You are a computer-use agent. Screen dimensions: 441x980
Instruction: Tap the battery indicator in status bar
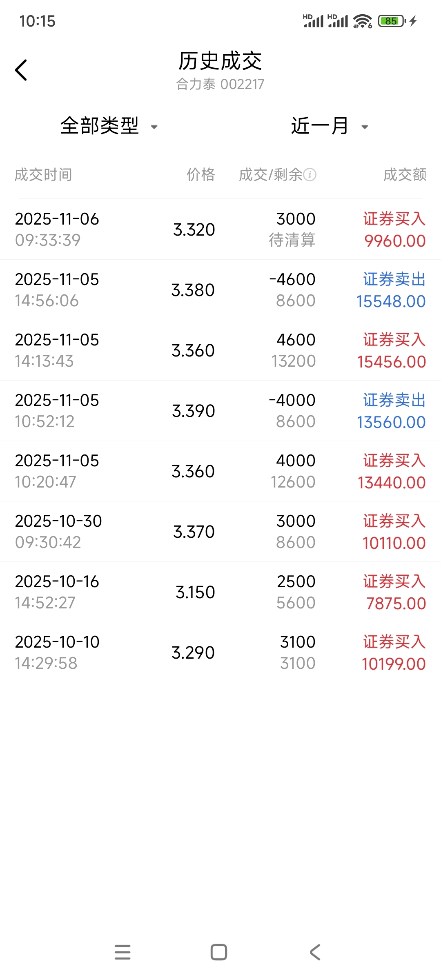click(392, 21)
